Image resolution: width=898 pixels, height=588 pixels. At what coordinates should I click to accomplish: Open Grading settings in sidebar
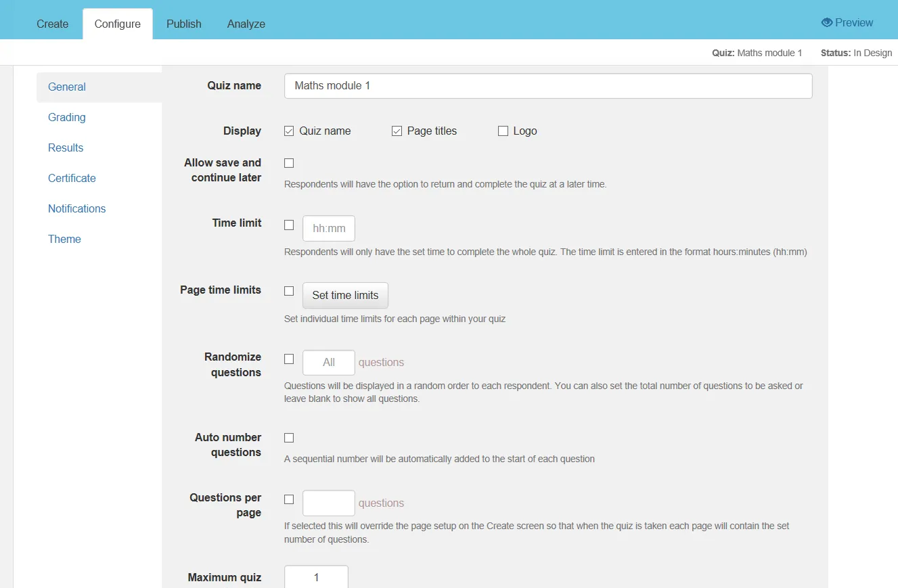(x=67, y=117)
